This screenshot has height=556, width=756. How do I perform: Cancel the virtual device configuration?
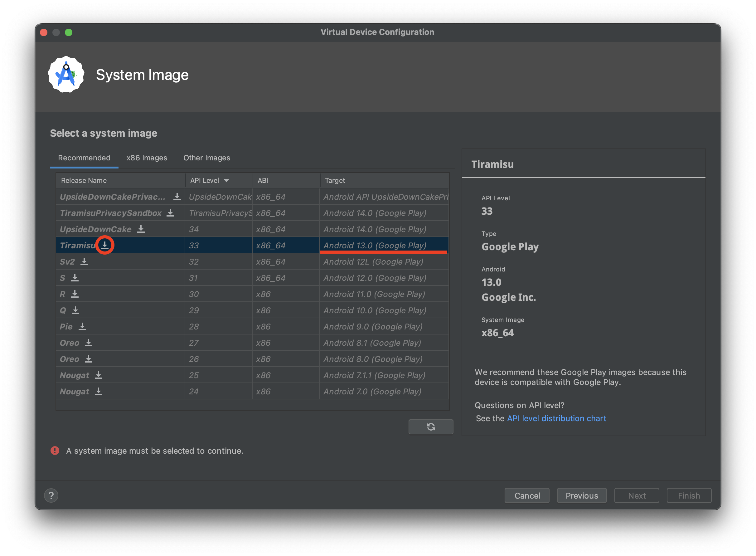[x=526, y=495]
